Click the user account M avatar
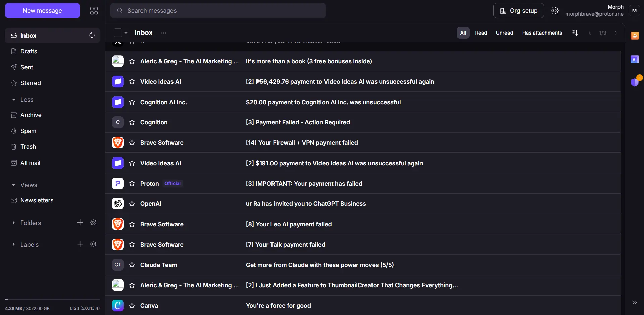Viewport: 644px width, 315px height. [634, 11]
